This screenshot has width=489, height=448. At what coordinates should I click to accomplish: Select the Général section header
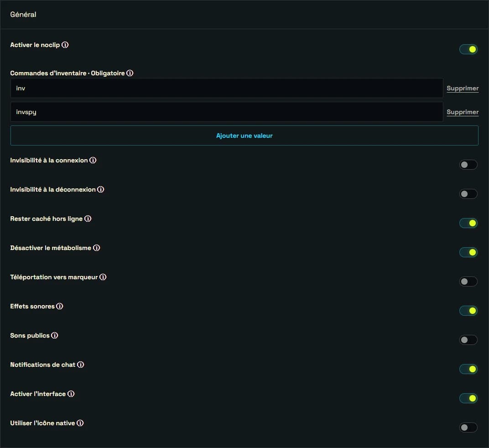tap(23, 14)
